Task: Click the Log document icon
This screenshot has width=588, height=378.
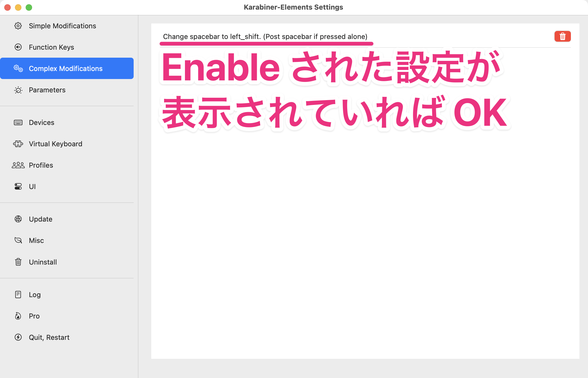Action: (18, 294)
